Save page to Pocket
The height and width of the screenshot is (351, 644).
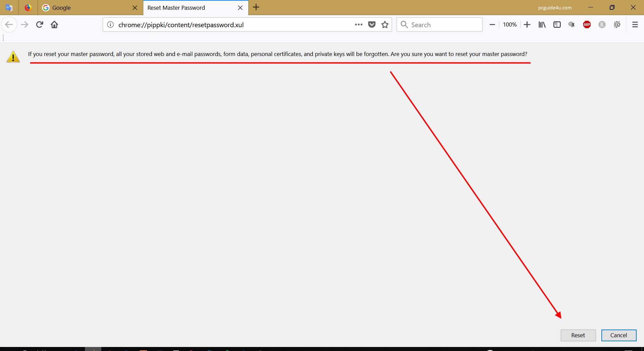(372, 24)
